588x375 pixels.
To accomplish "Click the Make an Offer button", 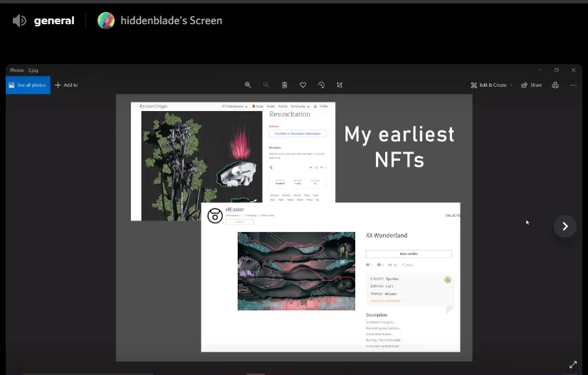I will click(409, 254).
